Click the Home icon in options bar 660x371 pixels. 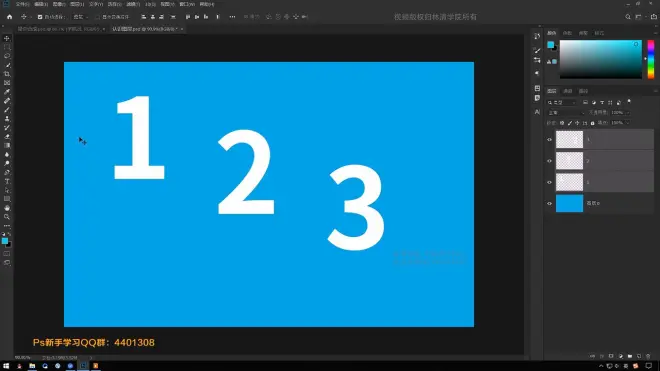[9, 17]
